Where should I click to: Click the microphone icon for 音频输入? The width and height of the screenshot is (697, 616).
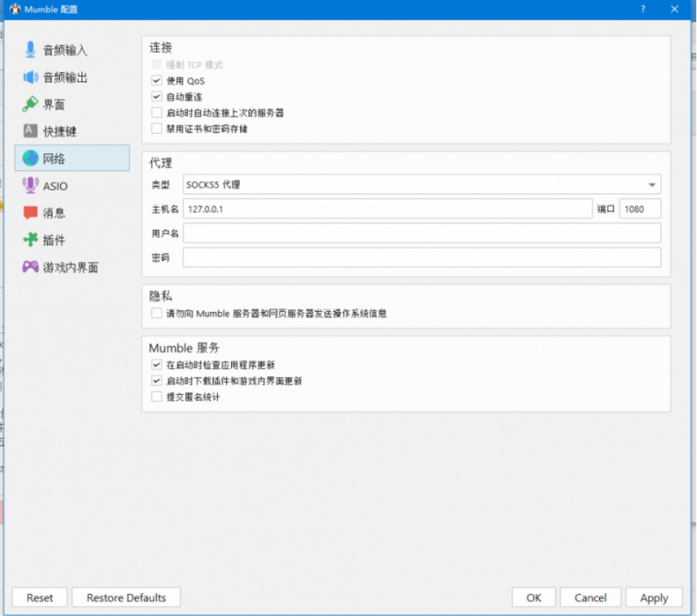click(x=30, y=50)
